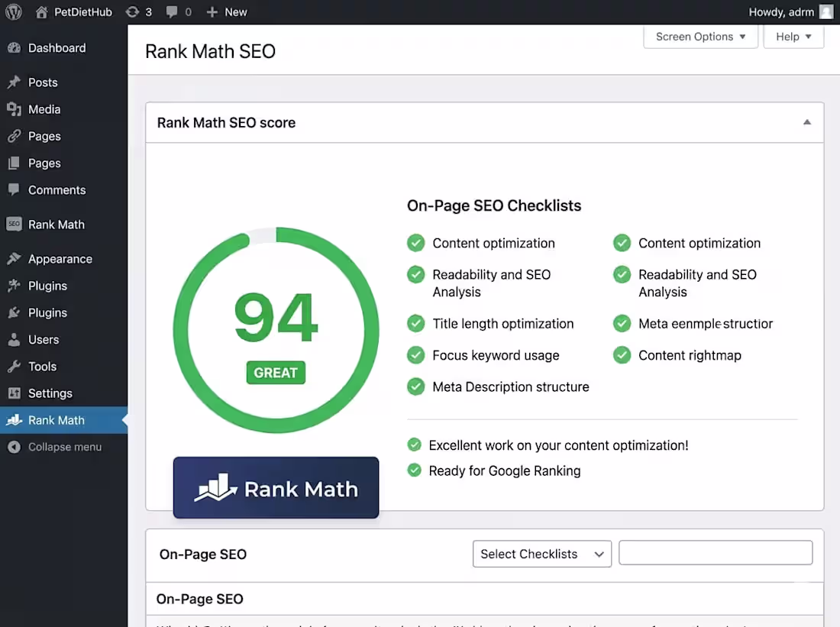Screen dimensions: 840x627
Task: Open the Select Checklists dropdown
Action: pos(541,554)
